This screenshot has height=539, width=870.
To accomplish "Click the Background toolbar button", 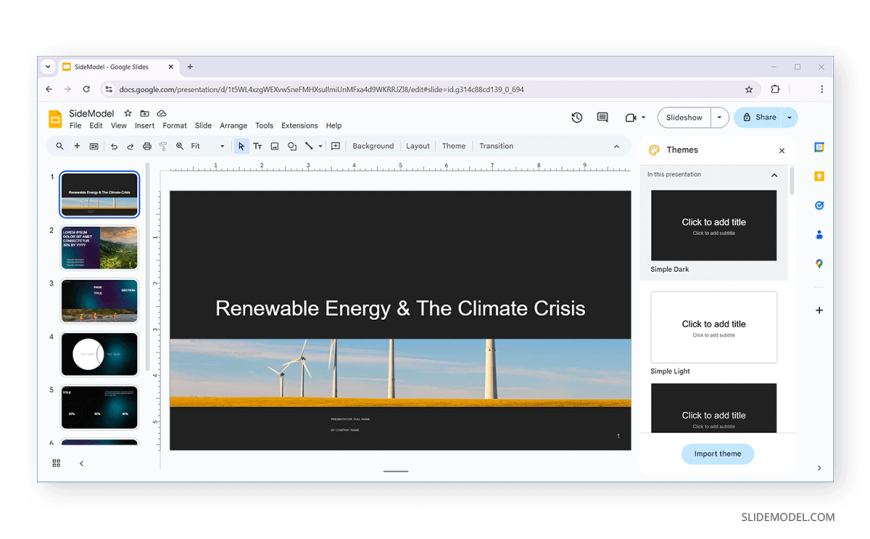I will pos(373,146).
